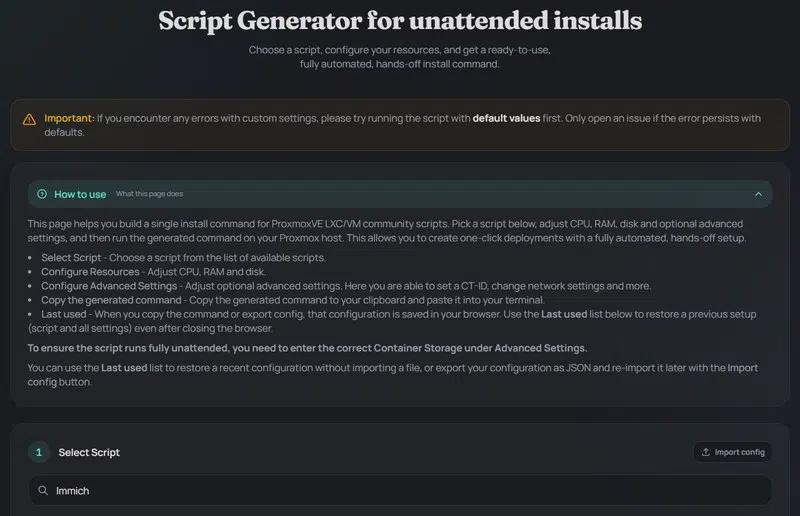Viewport: 800px width, 516px height.
Task: Click the orange 'Important:' label
Action: pos(69,118)
